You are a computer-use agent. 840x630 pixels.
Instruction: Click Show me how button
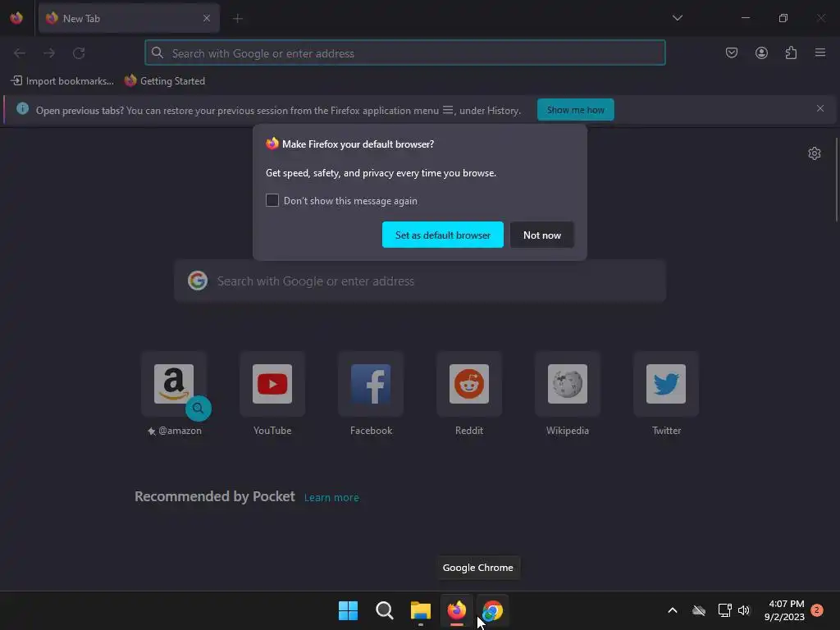(x=575, y=110)
